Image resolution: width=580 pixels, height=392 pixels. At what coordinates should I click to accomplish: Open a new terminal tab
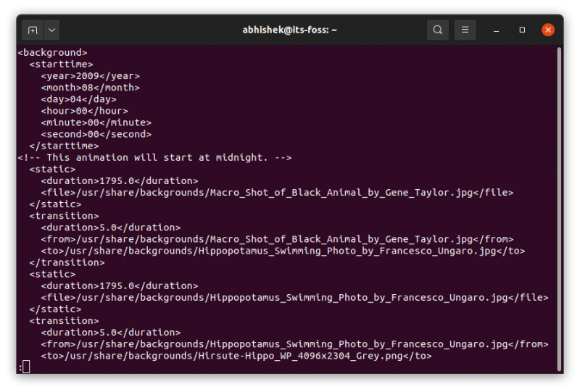point(33,30)
